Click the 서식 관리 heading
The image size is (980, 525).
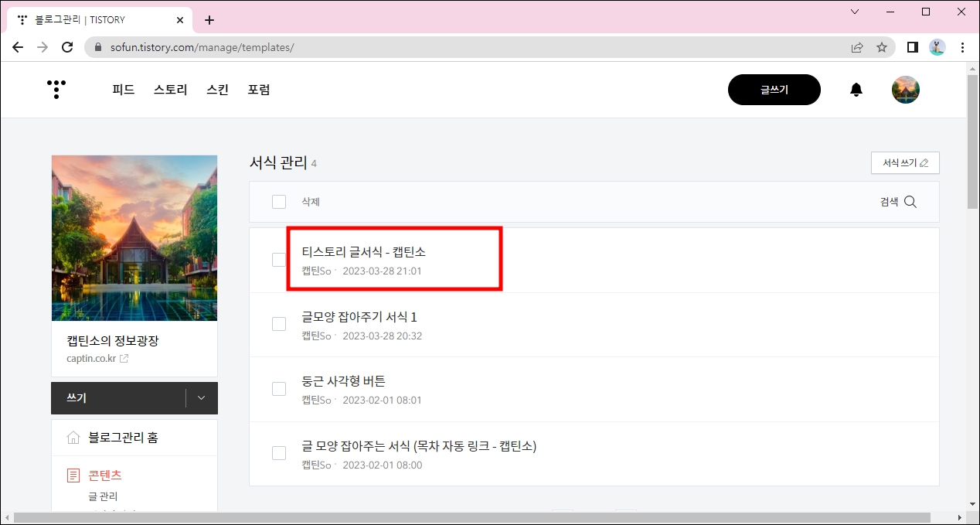277,163
